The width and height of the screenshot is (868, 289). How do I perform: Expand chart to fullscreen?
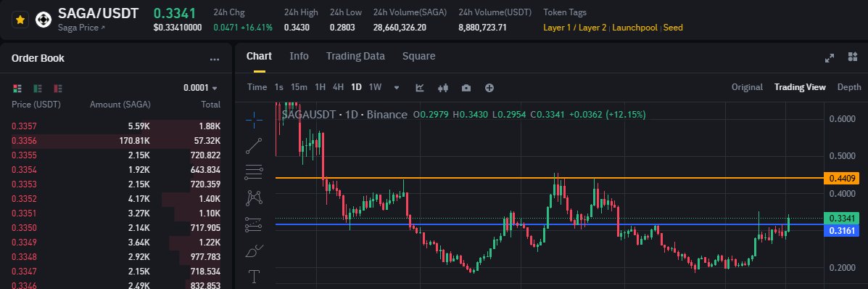click(x=830, y=57)
